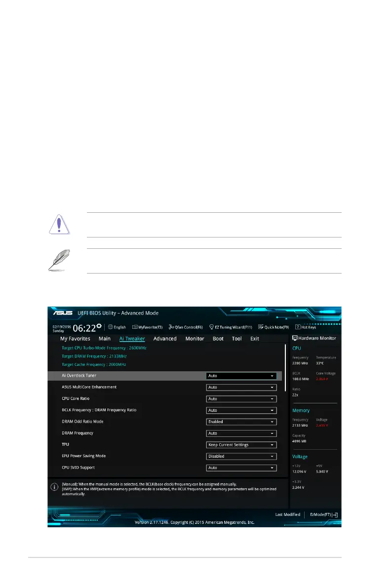Open Quick Note(F9)
Image resolution: width=392 pixels, height=588 pixels.
pos(274,327)
